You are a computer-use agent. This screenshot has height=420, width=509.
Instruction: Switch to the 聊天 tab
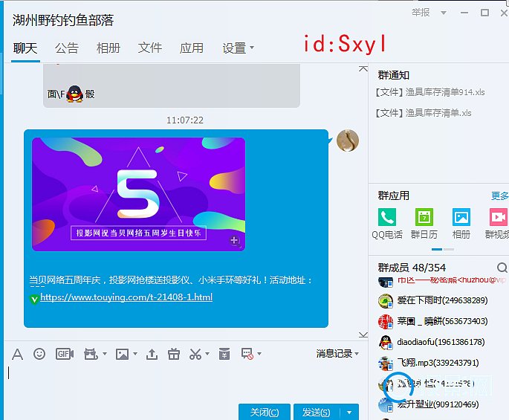[x=25, y=48]
